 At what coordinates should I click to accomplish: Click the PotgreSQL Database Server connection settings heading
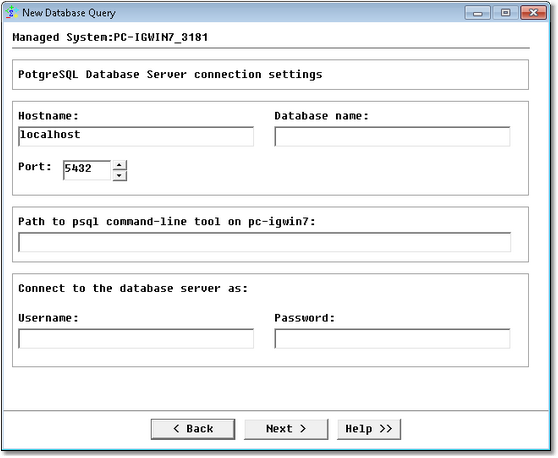tap(170, 74)
